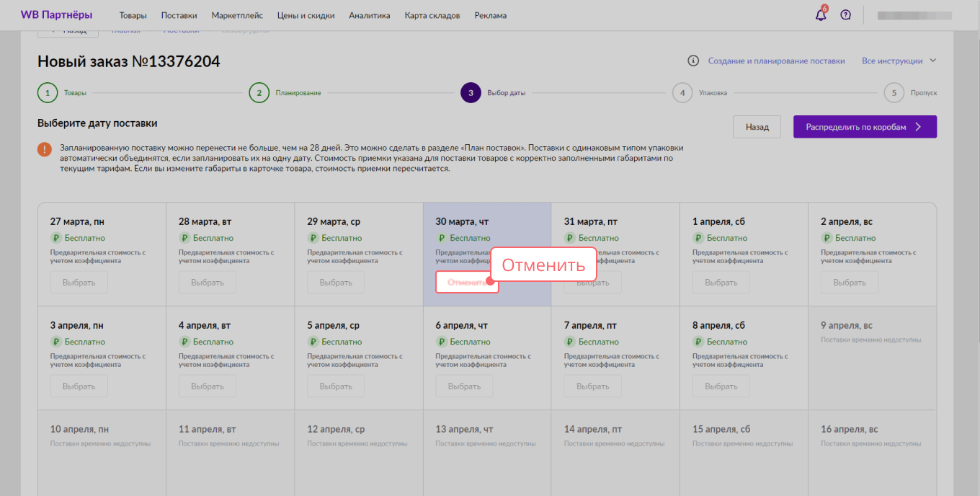The height and width of the screenshot is (496, 980).
Task: Click the help question mark icon
Action: pos(845,15)
